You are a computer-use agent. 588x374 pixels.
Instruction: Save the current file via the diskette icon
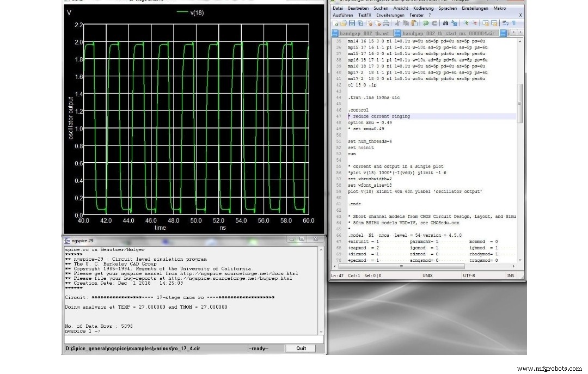(x=351, y=23)
